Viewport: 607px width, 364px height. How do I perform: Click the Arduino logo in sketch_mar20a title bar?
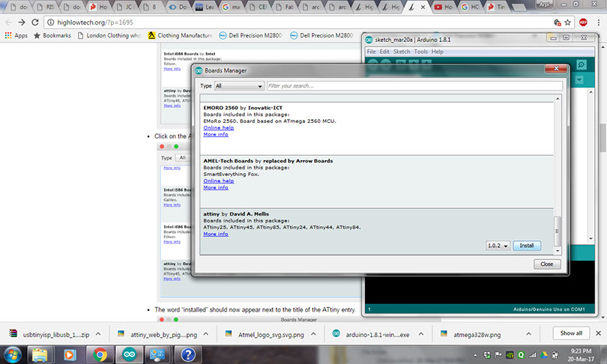pos(369,40)
